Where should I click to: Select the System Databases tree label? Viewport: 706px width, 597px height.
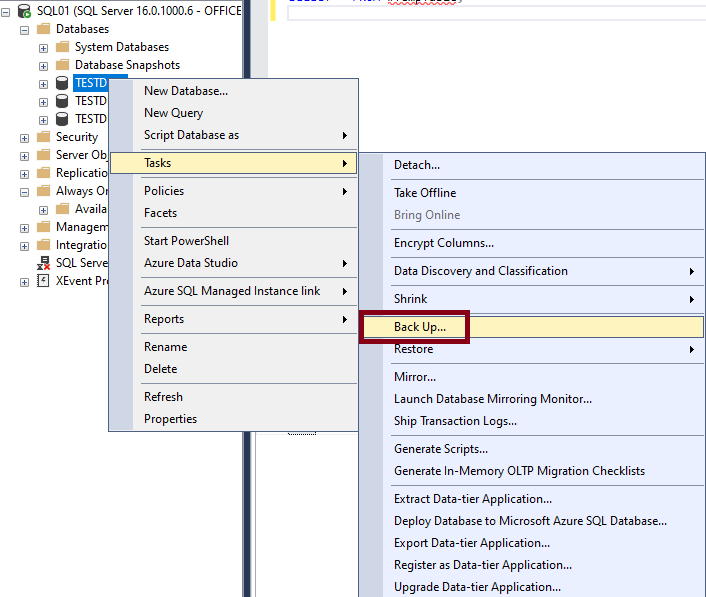(122, 47)
